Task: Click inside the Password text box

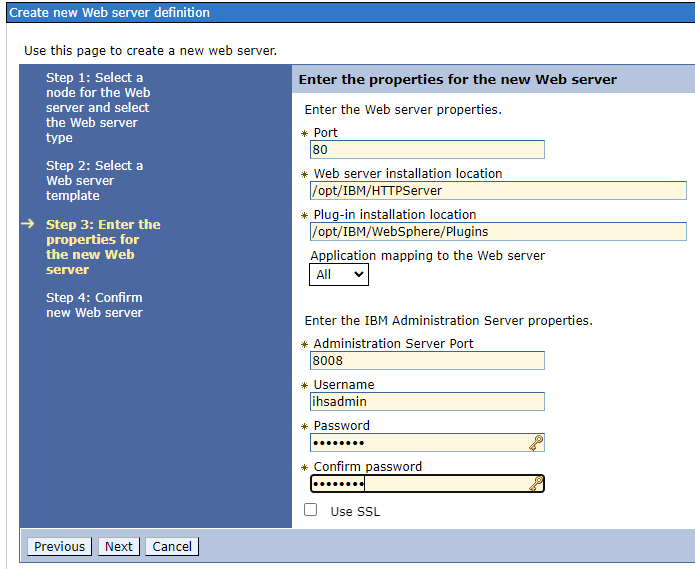Action: tap(417, 443)
